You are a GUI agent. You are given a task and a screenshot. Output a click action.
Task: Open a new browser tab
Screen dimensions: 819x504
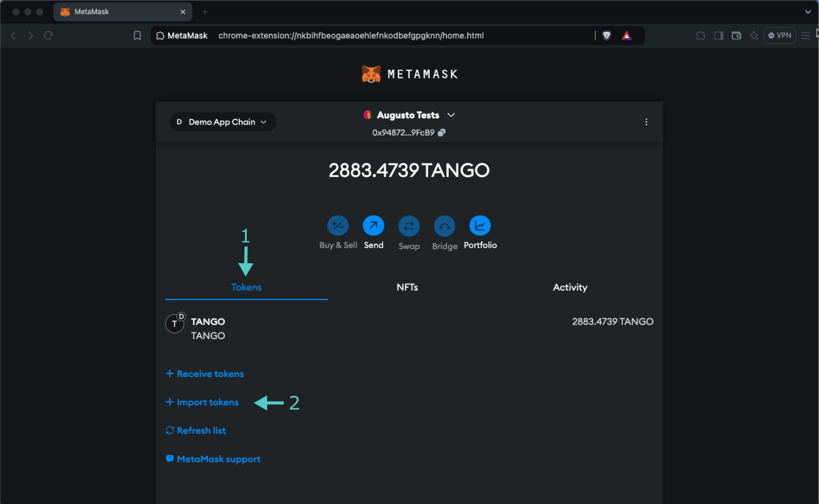[205, 12]
